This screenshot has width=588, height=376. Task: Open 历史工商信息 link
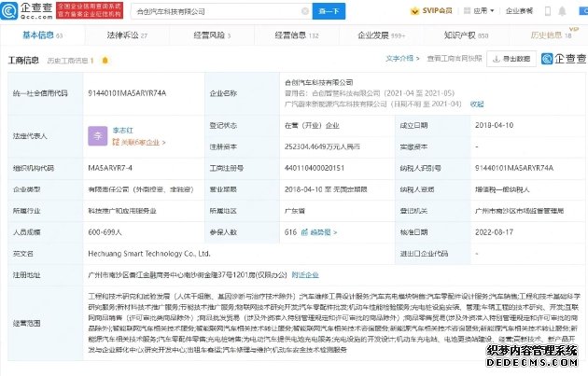click(x=70, y=61)
